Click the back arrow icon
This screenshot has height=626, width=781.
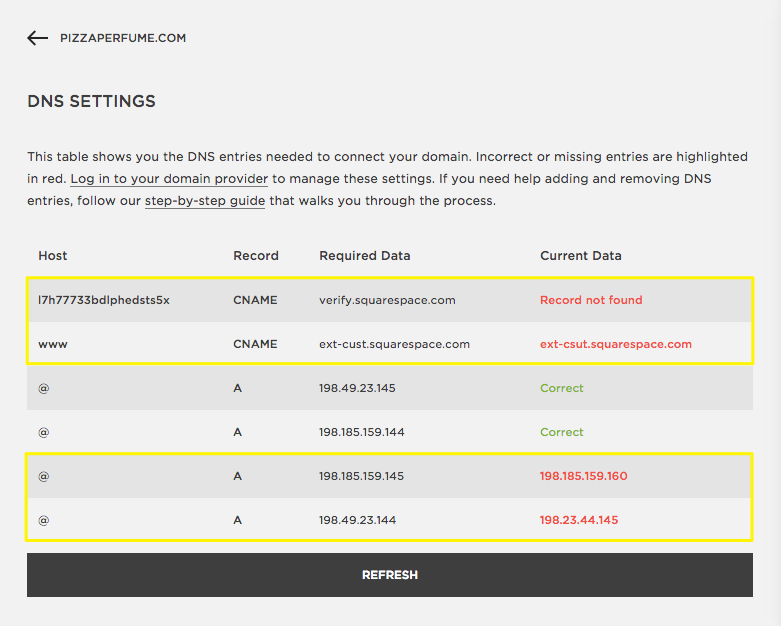(x=37, y=38)
